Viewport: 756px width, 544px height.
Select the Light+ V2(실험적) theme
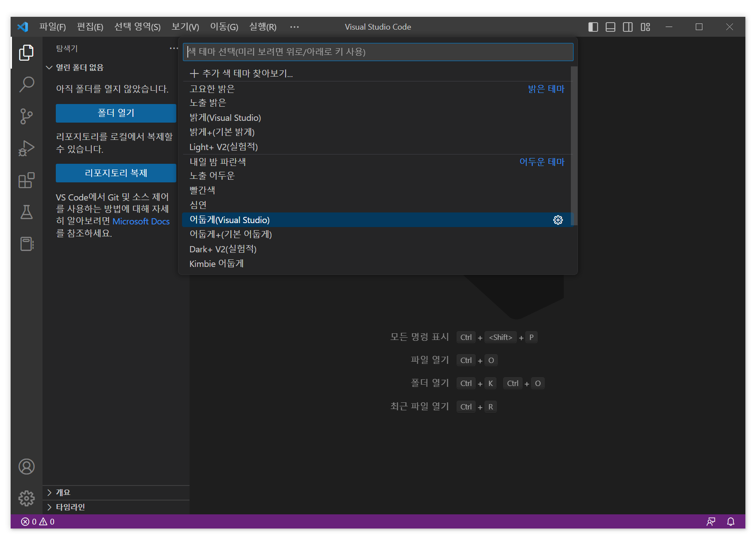click(x=377, y=147)
